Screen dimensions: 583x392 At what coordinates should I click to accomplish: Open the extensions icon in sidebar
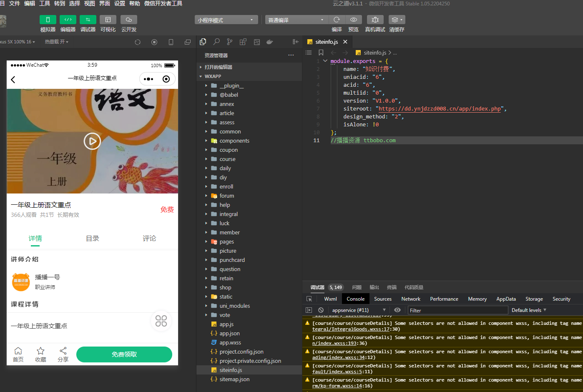tap(243, 42)
